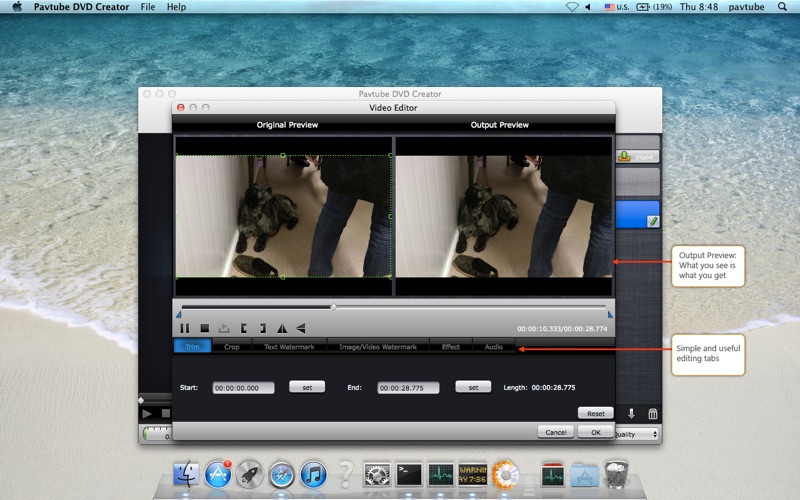Click the set button beside End
Screen dimensions: 800x500
point(473,387)
